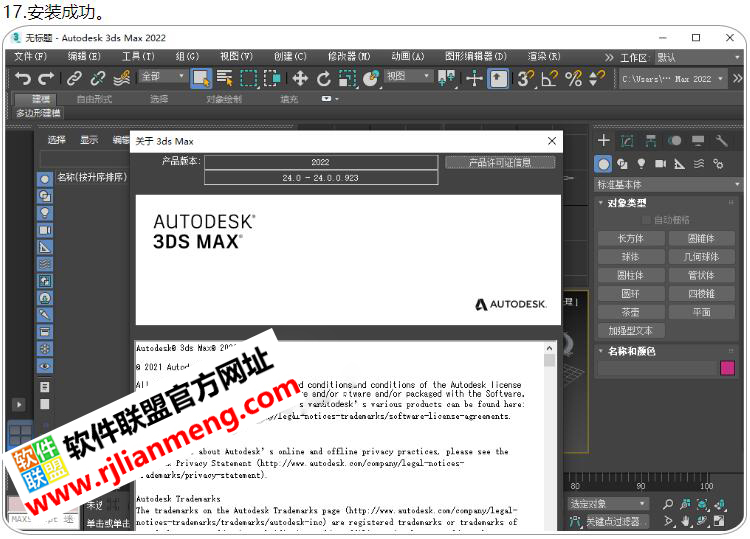Click the pink object color swatch
Viewport: 750px width, 539px height.
pyautogui.click(x=727, y=368)
